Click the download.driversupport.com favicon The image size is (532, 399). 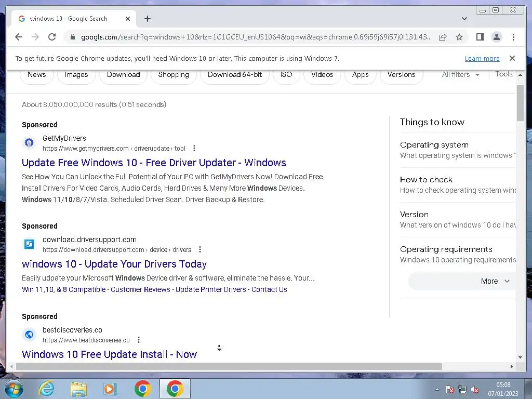[x=29, y=244]
